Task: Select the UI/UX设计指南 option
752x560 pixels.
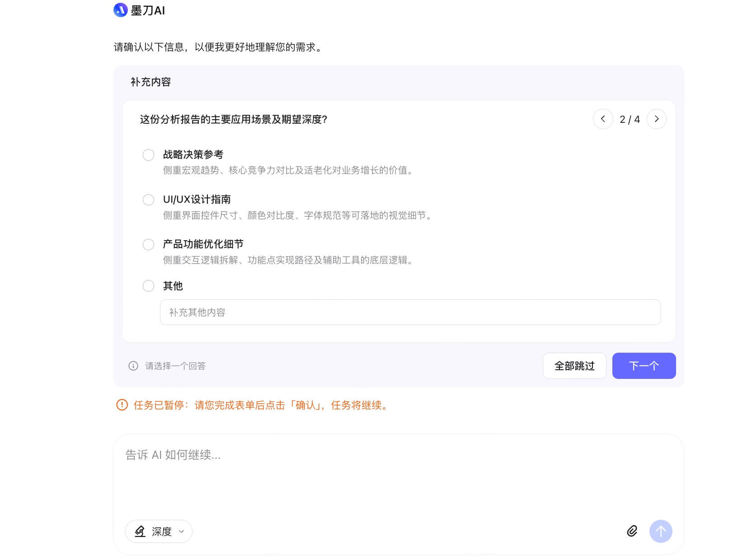Action: pyautogui.click(x=148, y=200)
